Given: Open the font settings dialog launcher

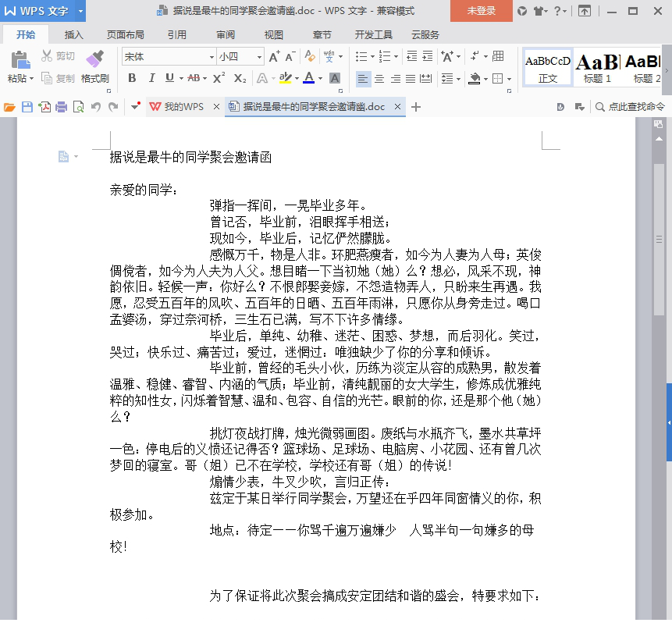Looking at the screenshot, I should point(341,91).
